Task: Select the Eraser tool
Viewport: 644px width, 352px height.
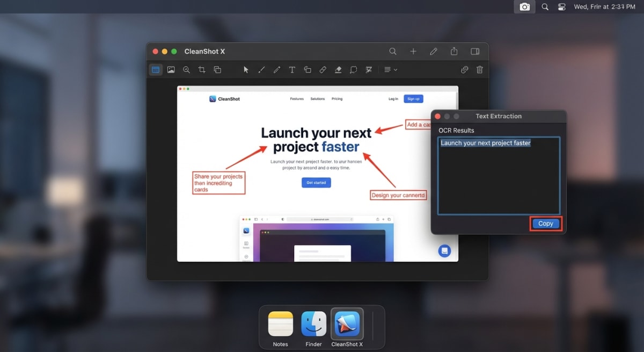Action: tap(338, 69)
